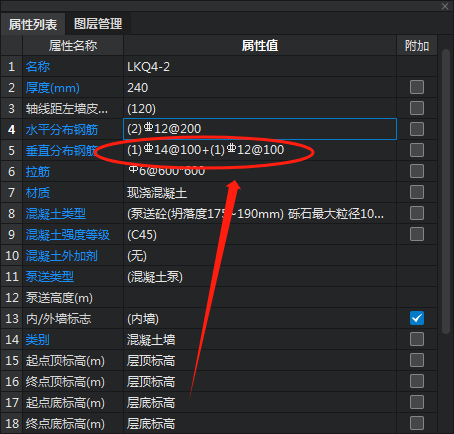The width and height of the screenshot is (454, 434).
Task: Tick 附加 checkbox for 起点底标高(m)
Action: click(x=417, y=402)
